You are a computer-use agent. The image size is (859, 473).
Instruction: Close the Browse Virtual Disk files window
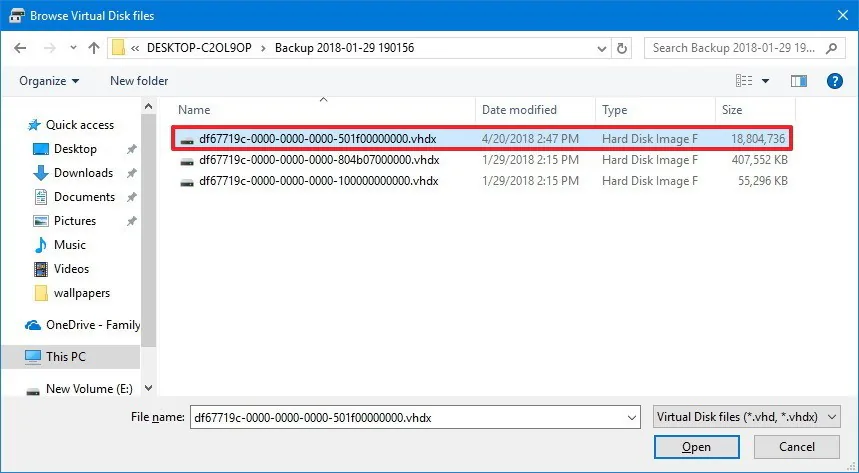click(x=843, y=15)
